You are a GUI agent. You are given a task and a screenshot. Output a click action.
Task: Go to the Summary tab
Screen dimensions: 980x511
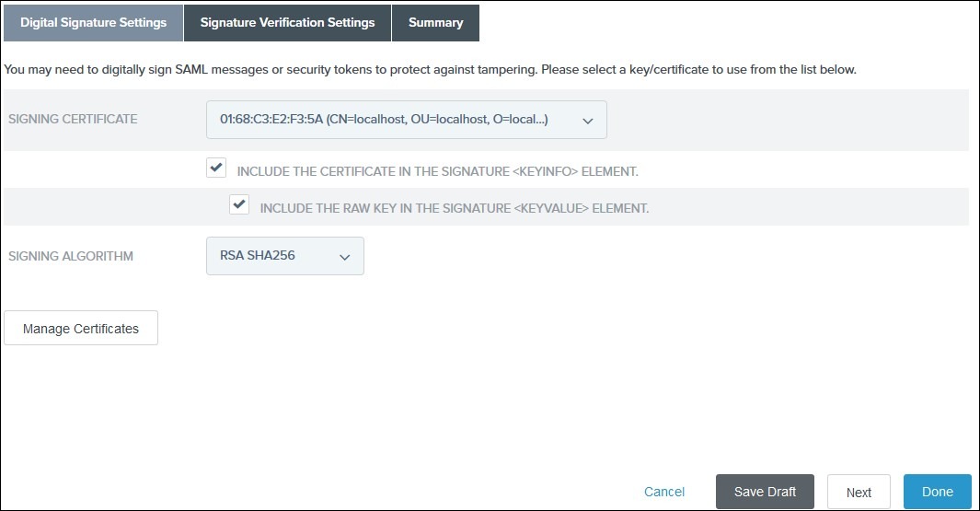[435, 23]
